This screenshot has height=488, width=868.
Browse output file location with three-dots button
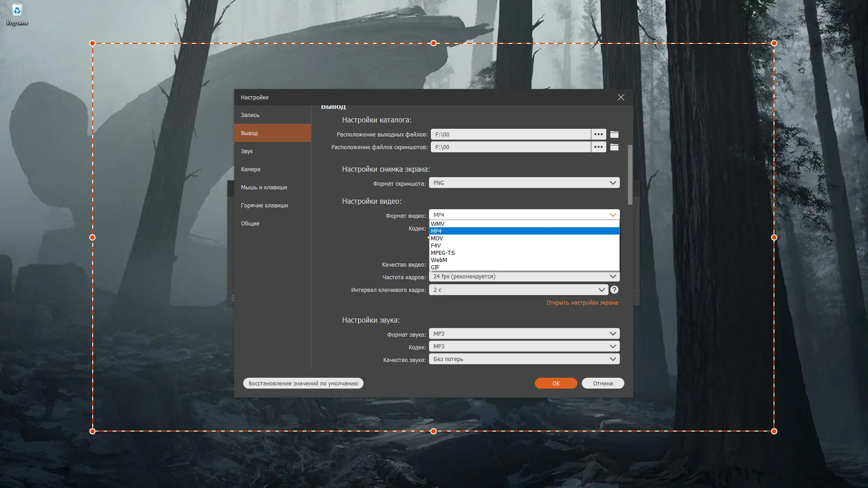[598, 134]
